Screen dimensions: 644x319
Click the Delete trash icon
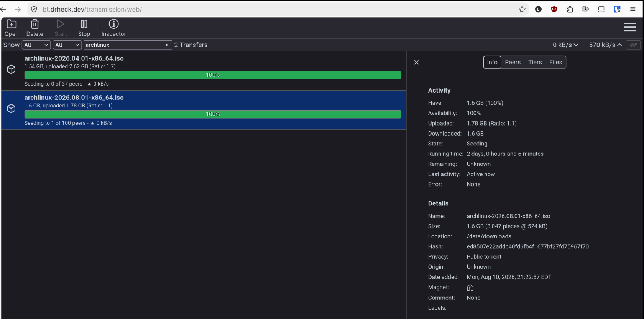click(34, 28)
